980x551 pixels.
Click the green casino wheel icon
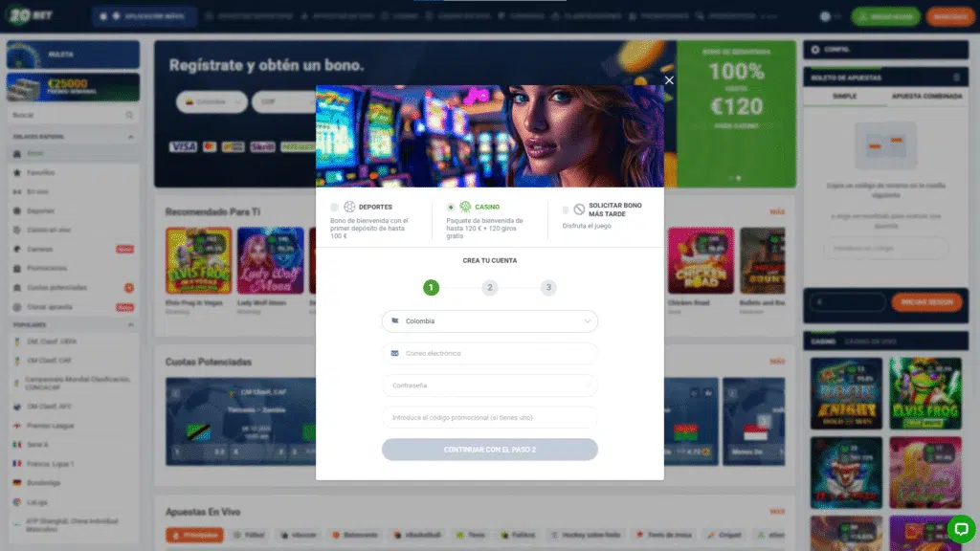click(466, 207)
